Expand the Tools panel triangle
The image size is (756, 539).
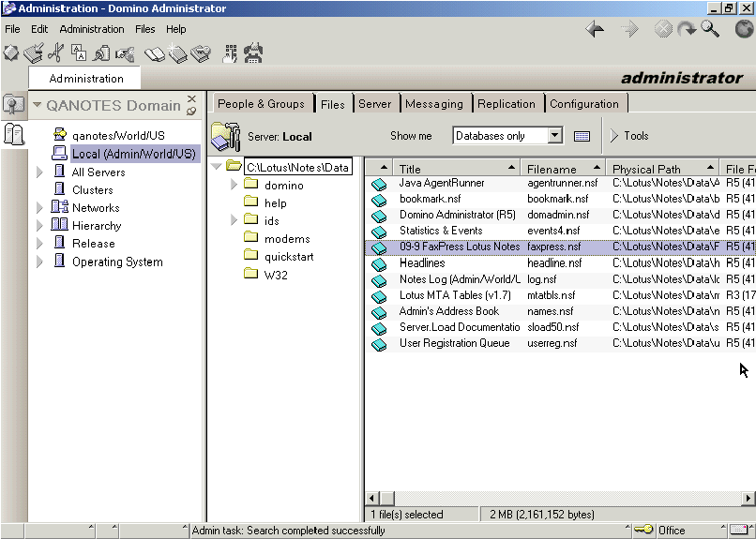(614, 136)
